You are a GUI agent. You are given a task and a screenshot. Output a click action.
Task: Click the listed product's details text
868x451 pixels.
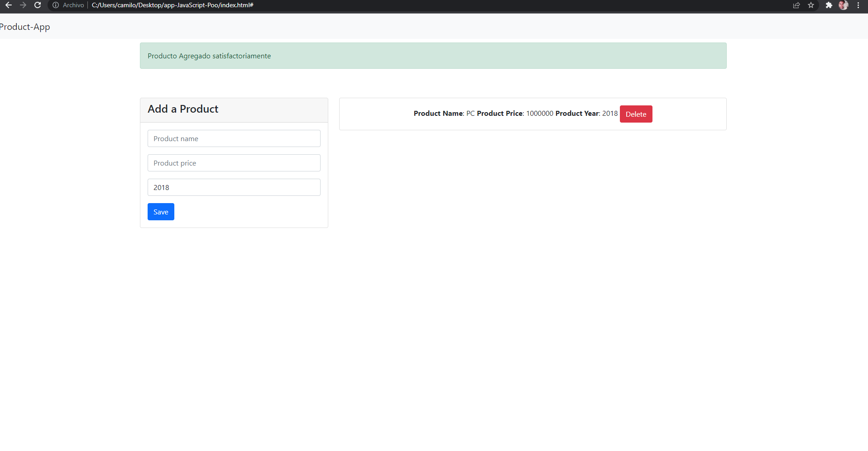[515, 113]
